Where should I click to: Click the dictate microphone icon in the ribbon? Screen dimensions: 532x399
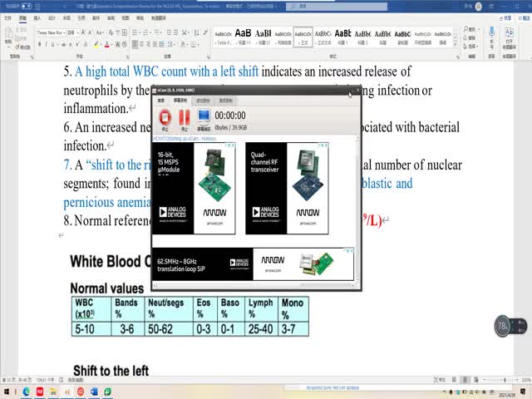493,36
